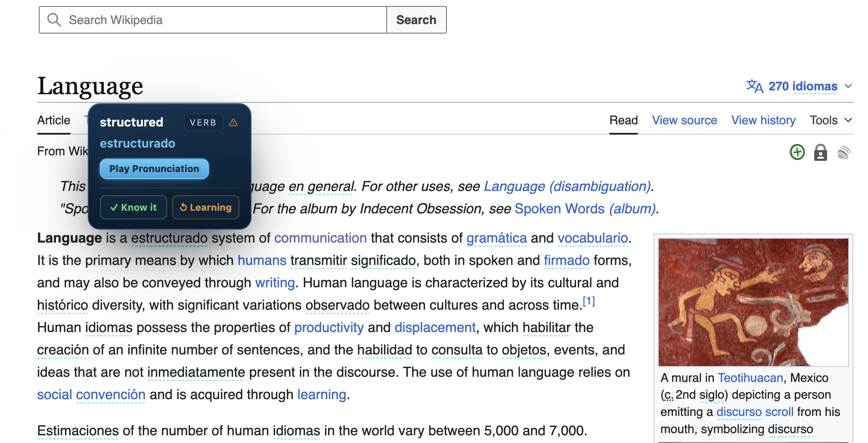Click the estructurado translation in popup
The height and width of the screenshot is (443, 868).
[137, 143]
